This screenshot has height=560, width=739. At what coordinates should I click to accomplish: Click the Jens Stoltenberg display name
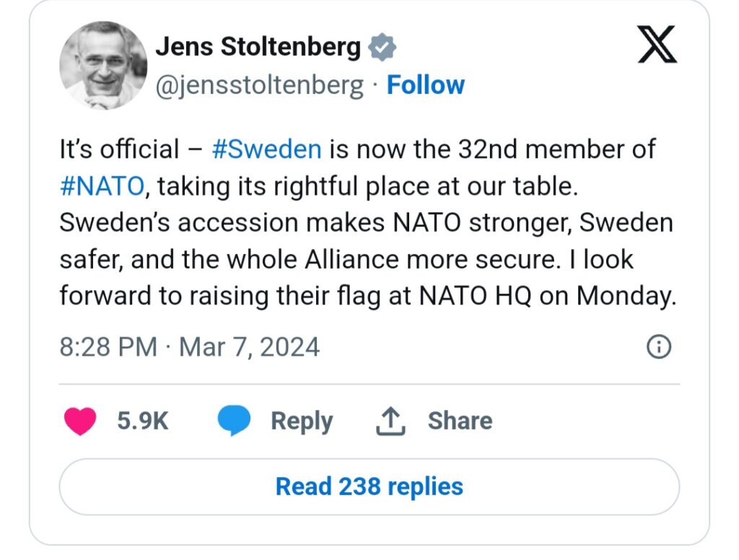point(258,48)
